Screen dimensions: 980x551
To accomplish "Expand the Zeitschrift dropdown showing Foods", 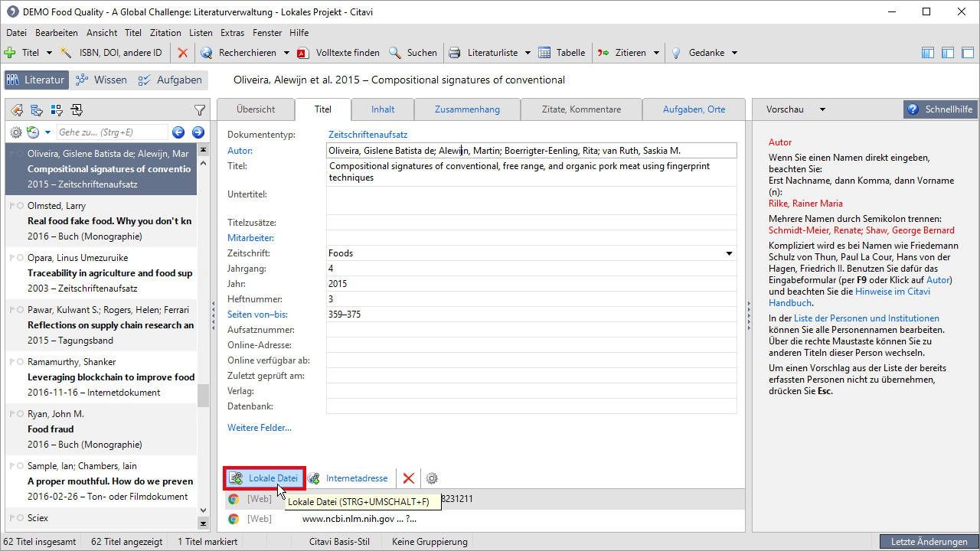I will [x=729, y=253].
